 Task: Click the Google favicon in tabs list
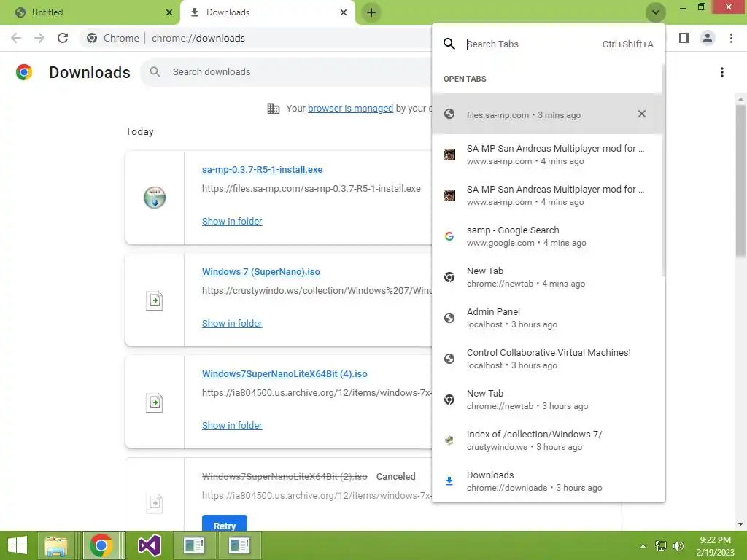(x=449, y=236)
